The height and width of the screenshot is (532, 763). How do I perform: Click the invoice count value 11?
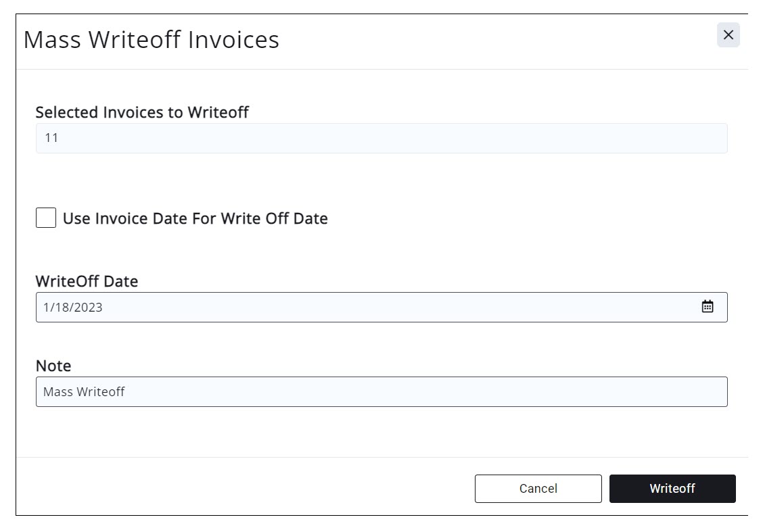pyautogui.click(x=51, y=139)
